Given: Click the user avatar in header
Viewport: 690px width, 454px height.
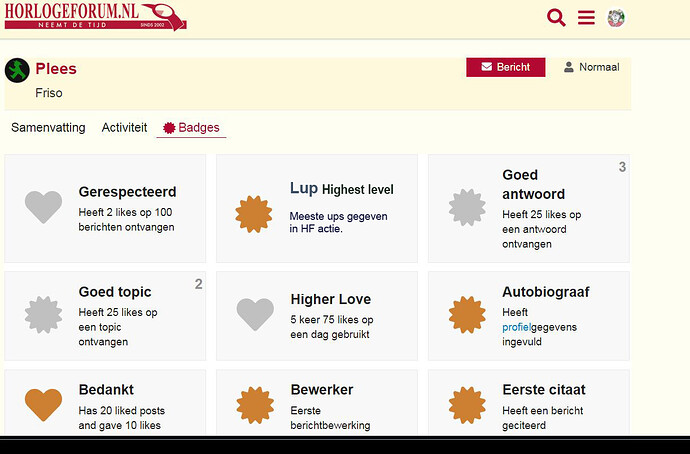Looking at the screenshot, I should [616, 17].
